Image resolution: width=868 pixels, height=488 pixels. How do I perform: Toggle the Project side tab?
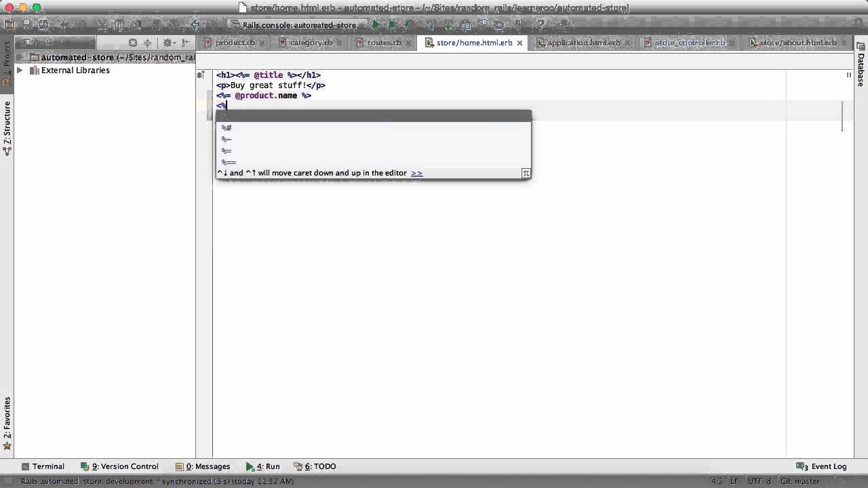(x=7, y=63)
